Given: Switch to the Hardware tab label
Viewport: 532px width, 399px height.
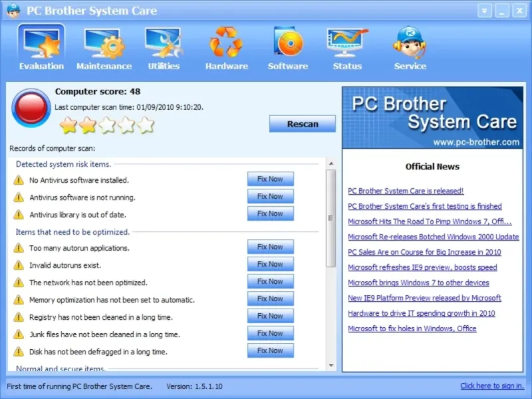Looking at the screenshot, I should pos(227,66).
